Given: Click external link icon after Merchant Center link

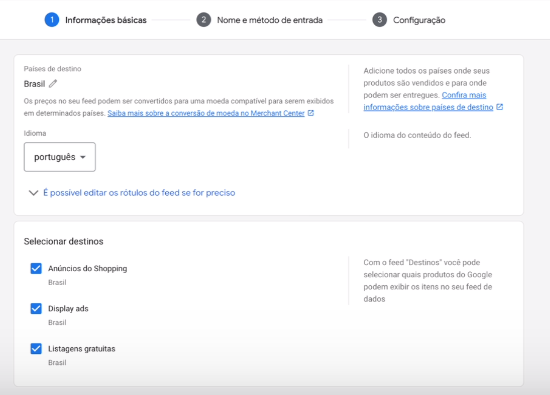Looking at the screenshot, I should 311,113.
